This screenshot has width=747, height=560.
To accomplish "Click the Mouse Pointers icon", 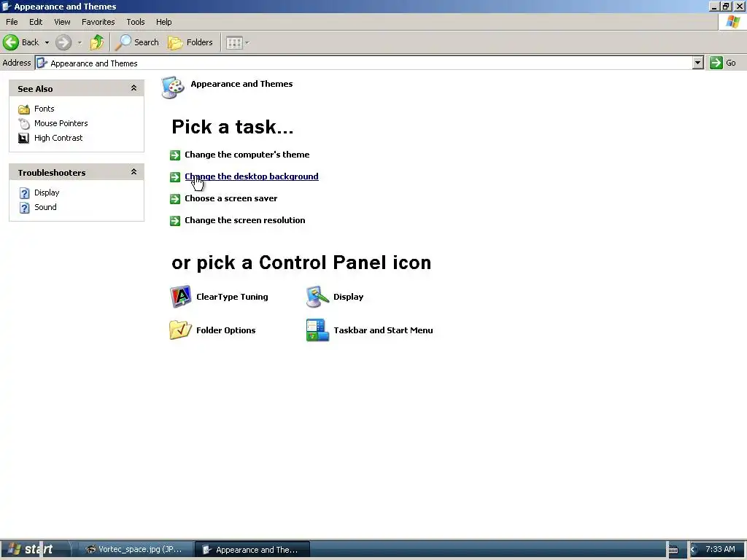I will pos(24,123).
